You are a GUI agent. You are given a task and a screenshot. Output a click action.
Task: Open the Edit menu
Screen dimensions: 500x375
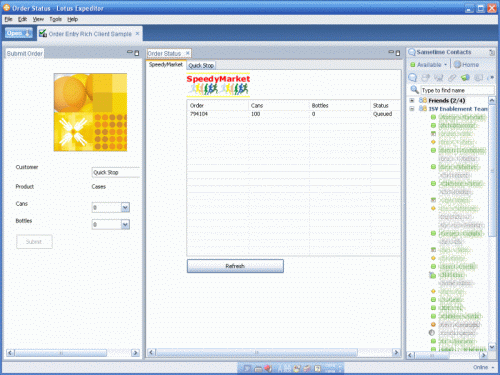[x=22, y=19]
